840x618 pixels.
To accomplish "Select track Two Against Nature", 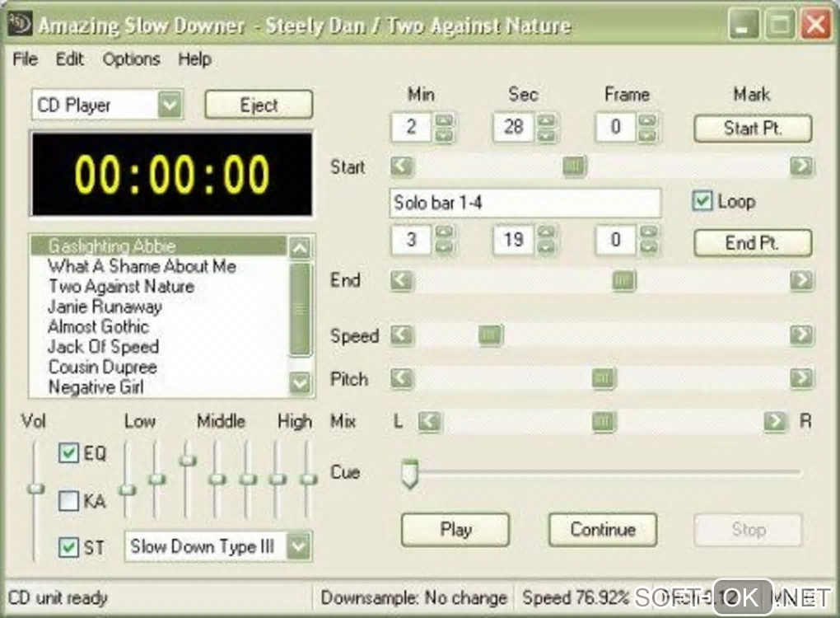I will click(159, 286).
